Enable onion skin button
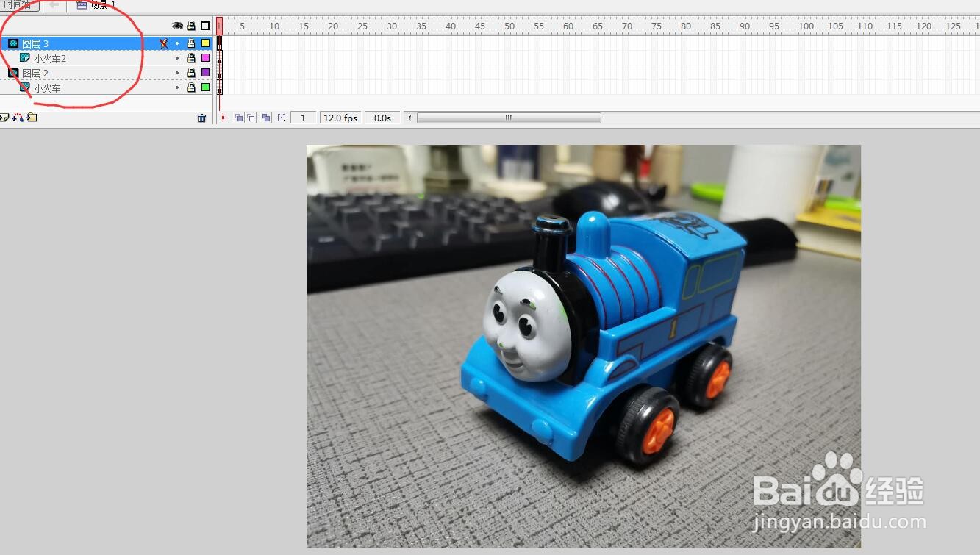Viewport: 980px width, 555px height. tap(238, 118)
